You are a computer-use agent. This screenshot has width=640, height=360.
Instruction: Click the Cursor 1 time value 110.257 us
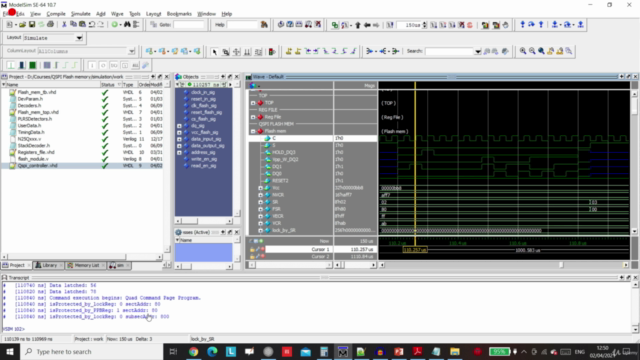tap(362, 249)
